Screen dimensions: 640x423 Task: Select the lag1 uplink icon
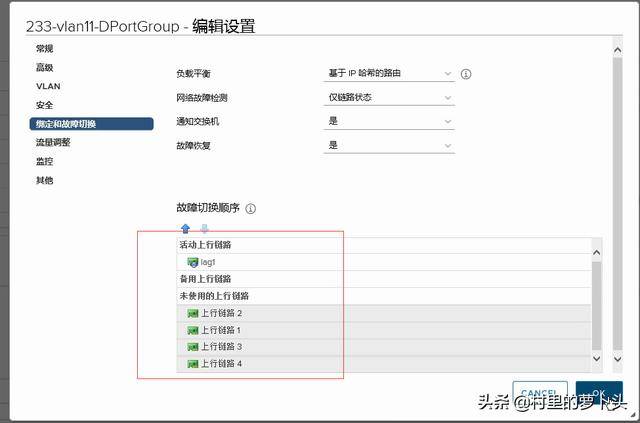click(x=192, y=262)
